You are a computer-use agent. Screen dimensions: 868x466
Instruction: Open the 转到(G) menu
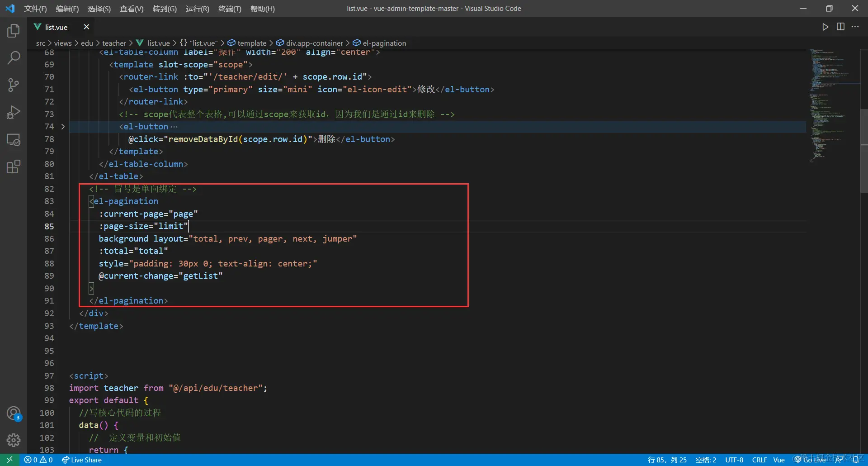165,9
